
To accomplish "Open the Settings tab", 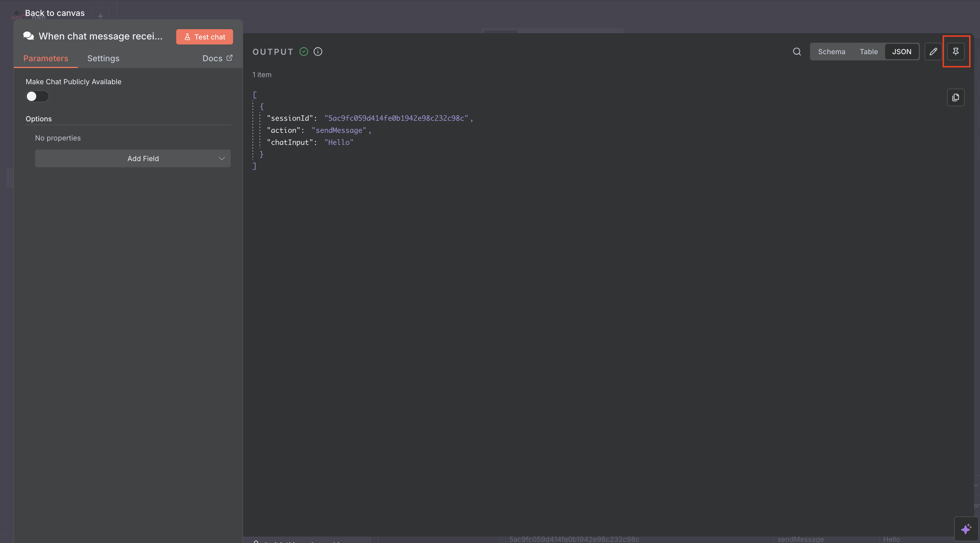I will tap(103, 59).
